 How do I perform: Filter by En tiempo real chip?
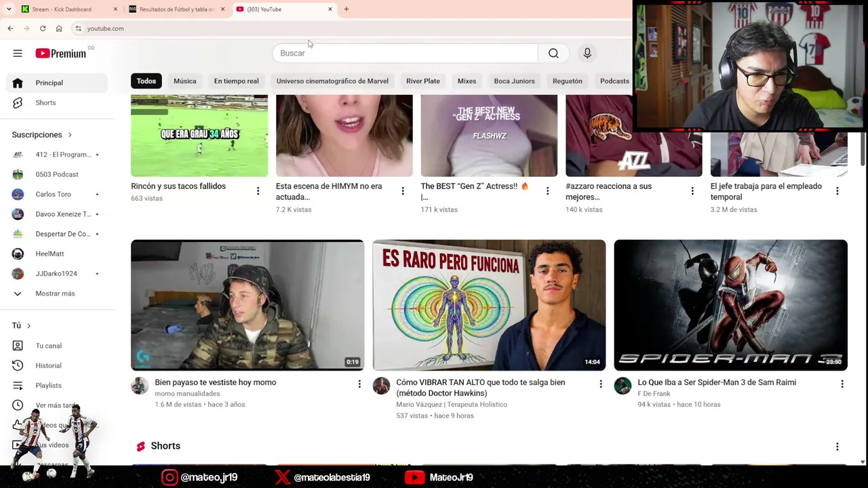(x=236, y=81)
